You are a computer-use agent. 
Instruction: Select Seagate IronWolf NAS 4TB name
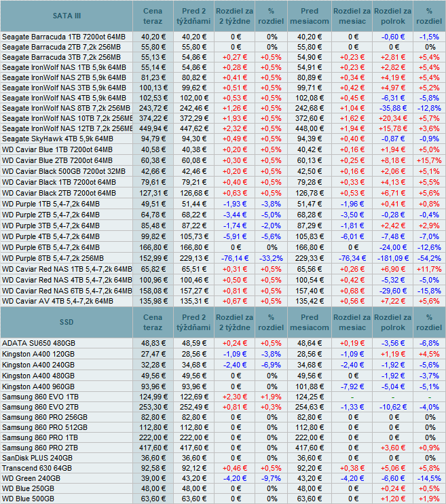coord(64,98)
